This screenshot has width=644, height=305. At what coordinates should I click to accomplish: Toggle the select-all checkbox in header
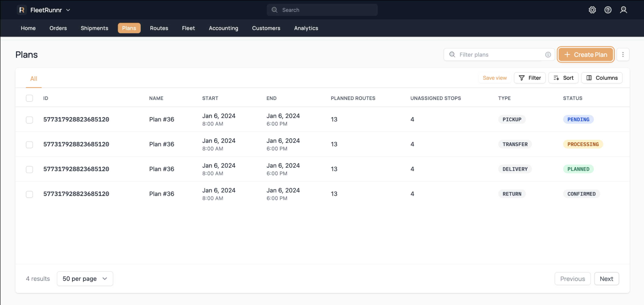[29, 98]
